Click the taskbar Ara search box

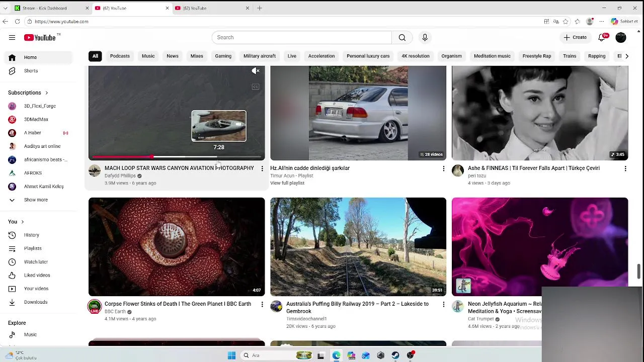click(277, 355)
